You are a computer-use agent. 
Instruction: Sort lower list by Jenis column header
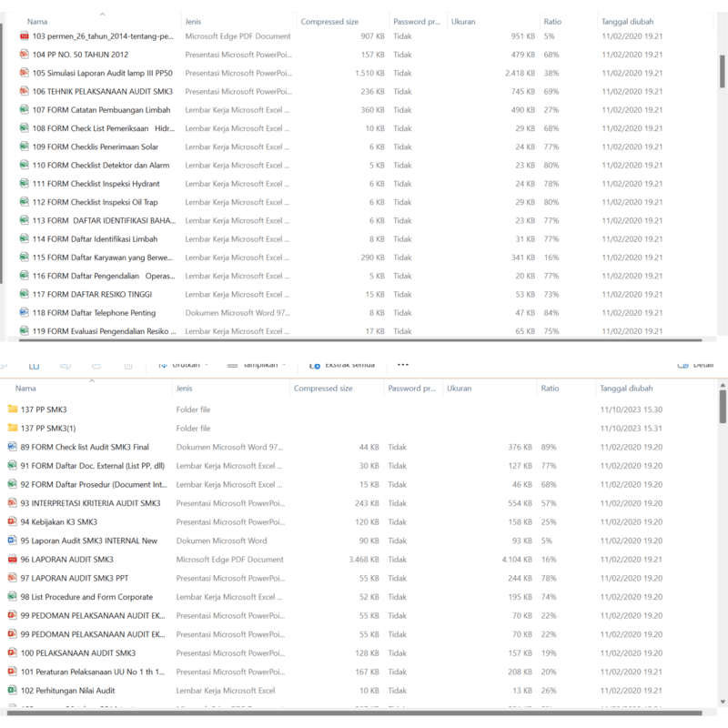184,389
